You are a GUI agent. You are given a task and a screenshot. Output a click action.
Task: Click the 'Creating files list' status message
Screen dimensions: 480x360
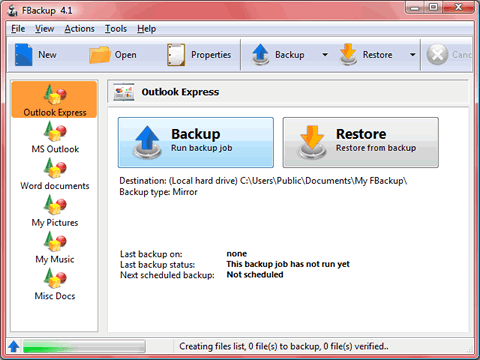[284, 346]
